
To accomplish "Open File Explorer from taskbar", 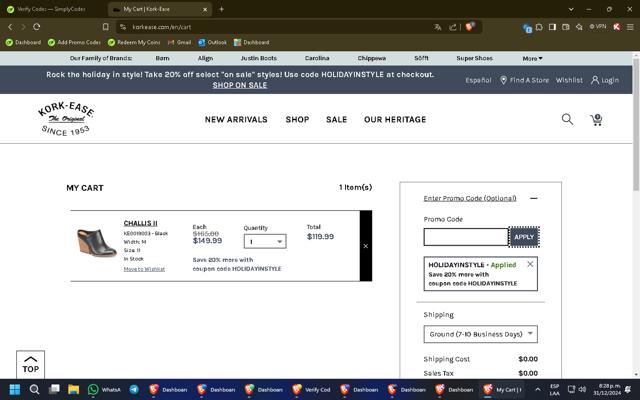I will [x=73, y=389].
